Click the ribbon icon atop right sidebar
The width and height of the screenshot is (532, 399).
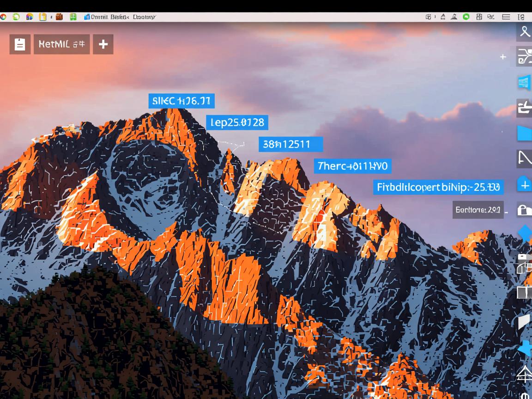(x=525, y=32)
